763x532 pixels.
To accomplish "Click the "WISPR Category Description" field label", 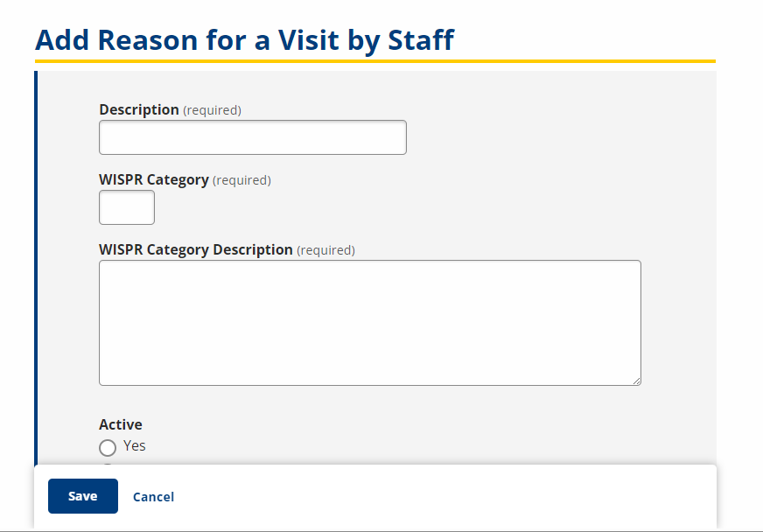I will (x=196, y=250).
